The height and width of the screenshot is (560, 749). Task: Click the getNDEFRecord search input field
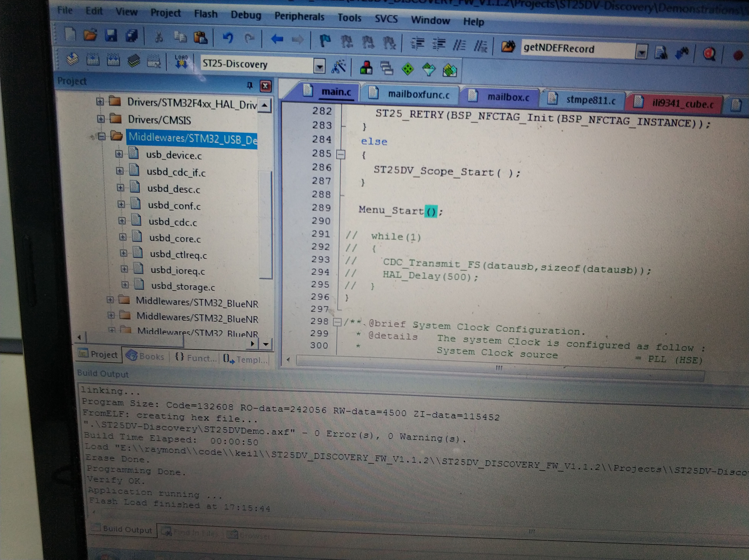pyautogui.click(x=578, y=49)
